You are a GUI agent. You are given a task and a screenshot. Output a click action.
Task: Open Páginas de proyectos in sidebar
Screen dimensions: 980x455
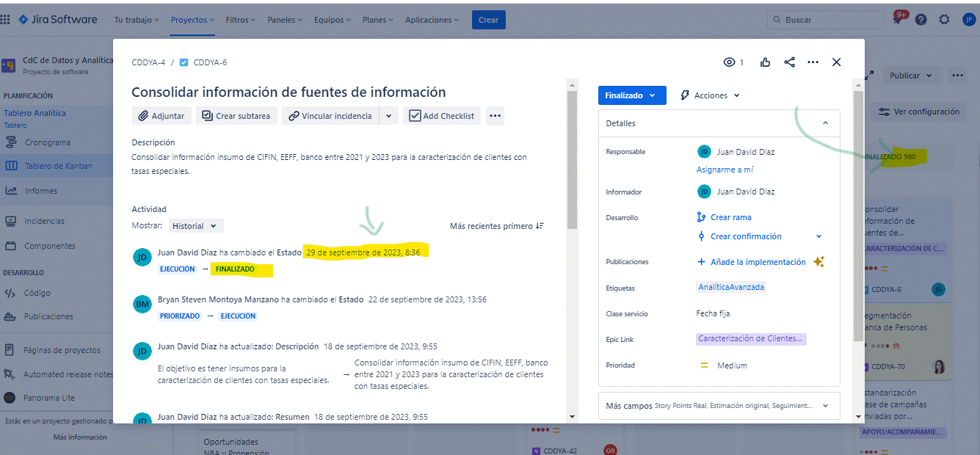[x=62, y=350]
